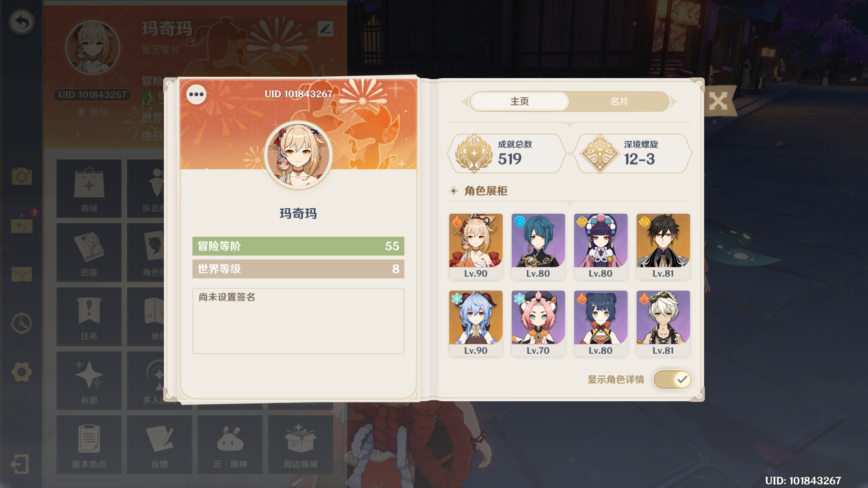Open the mail envelope icon

click(x=22, y=274)
